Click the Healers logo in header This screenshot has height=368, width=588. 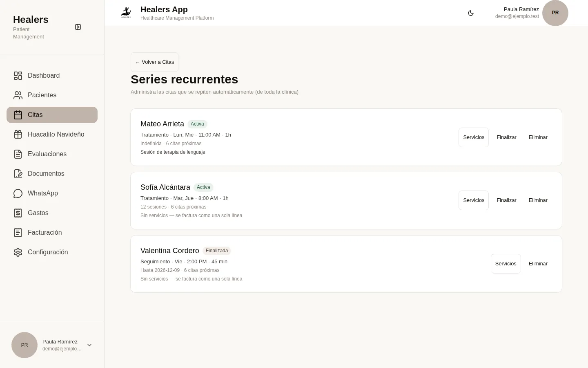tap(126, 13)
